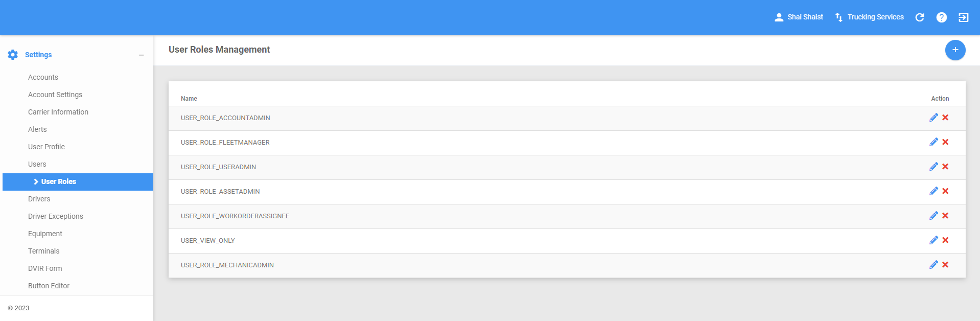Open the Trucking Services account switcher

[x=870, y=17]
